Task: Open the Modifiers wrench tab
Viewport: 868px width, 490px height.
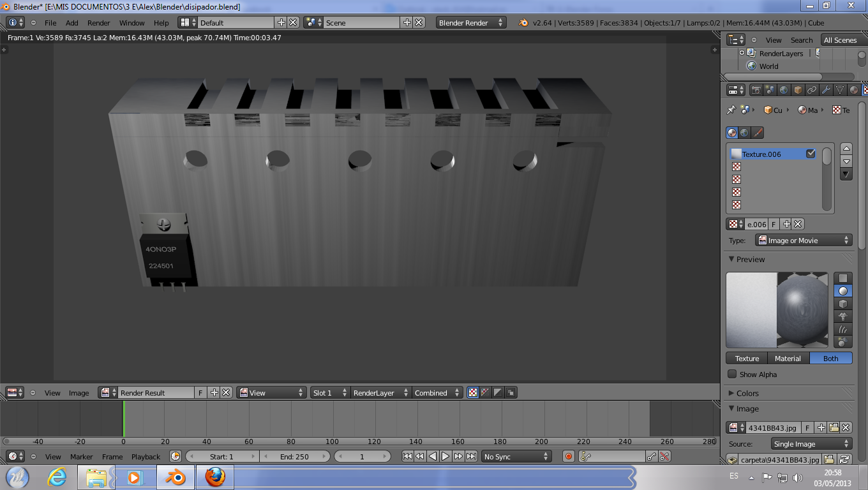Action: [x=826, y=91]
